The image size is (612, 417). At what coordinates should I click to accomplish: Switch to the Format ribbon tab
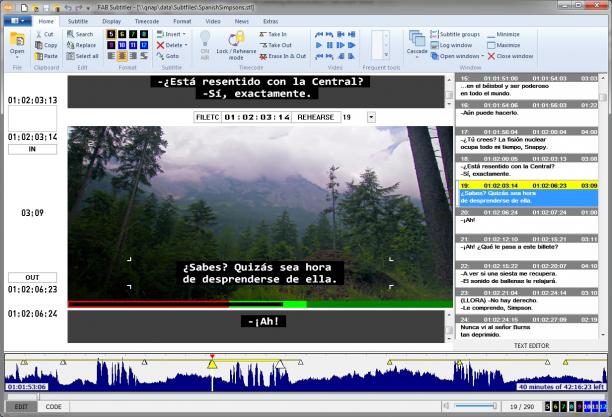pos(182,21)
